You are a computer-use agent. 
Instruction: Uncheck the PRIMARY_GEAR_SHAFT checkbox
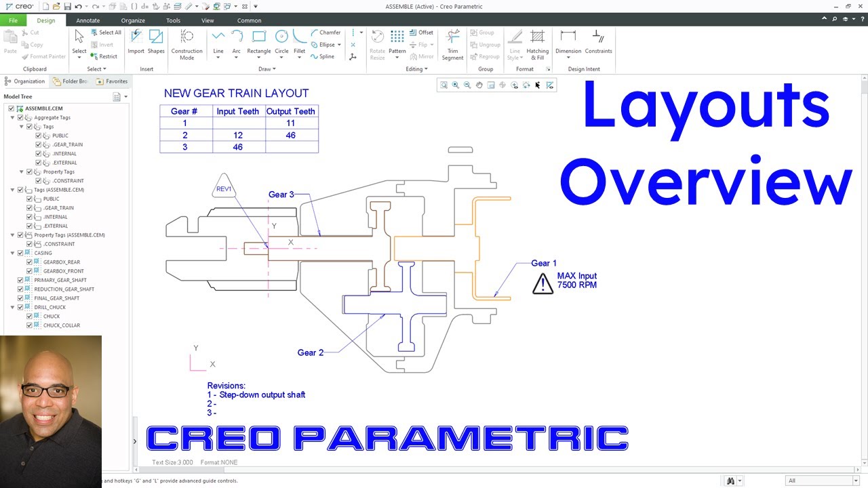20,280
